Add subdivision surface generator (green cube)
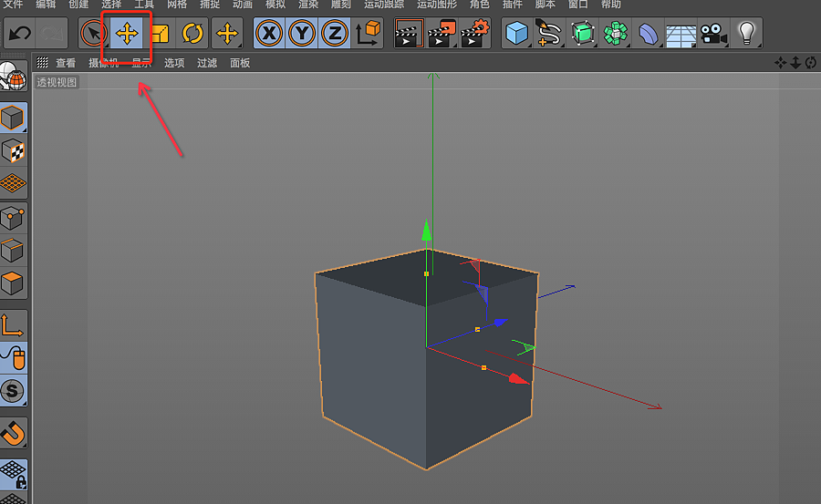Image resolution: width=821 pixels, height=504 pixels. (x=582, y=34)
